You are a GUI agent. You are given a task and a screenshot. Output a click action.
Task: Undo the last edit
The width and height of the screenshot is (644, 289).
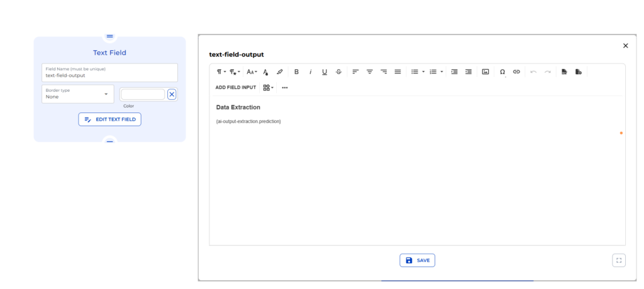[533, 72]
